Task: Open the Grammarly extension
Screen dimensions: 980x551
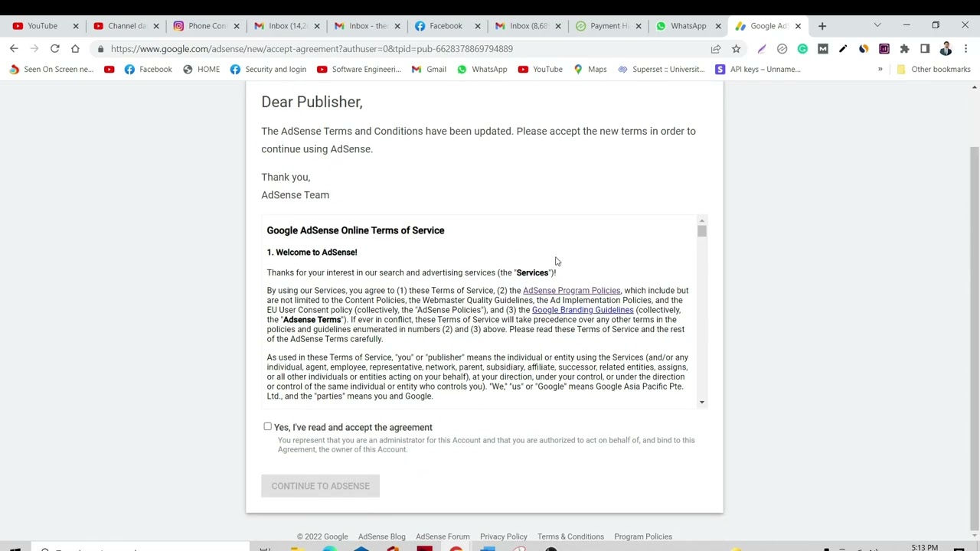Action: click(x=802, y=49)
